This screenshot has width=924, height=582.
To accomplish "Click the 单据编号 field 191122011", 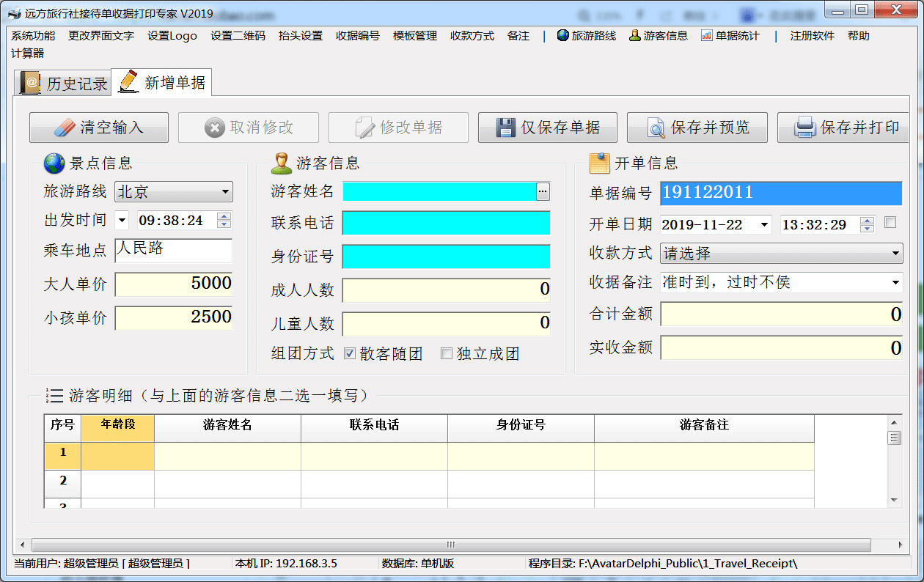I will click(x=782, y=193).
